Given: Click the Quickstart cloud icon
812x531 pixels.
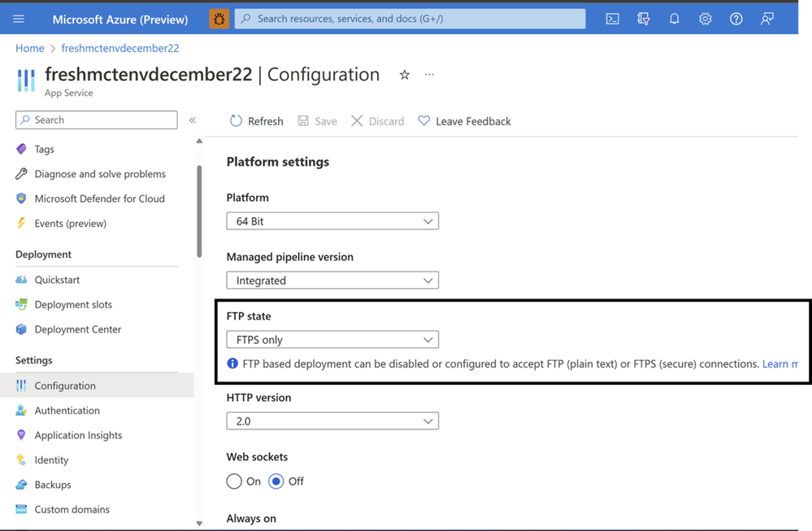Looking at the screenshot, I should (21, 280).
